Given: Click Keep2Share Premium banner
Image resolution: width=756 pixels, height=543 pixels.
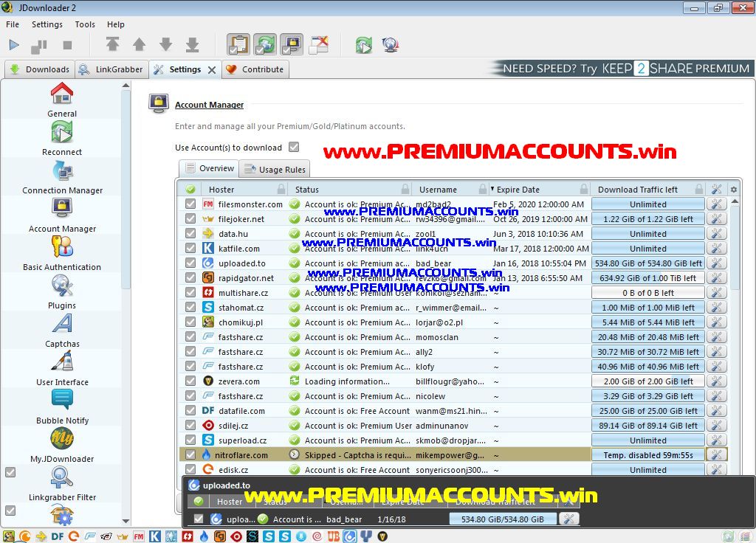Looking at the screenshot, I should [x=620, y=69].
